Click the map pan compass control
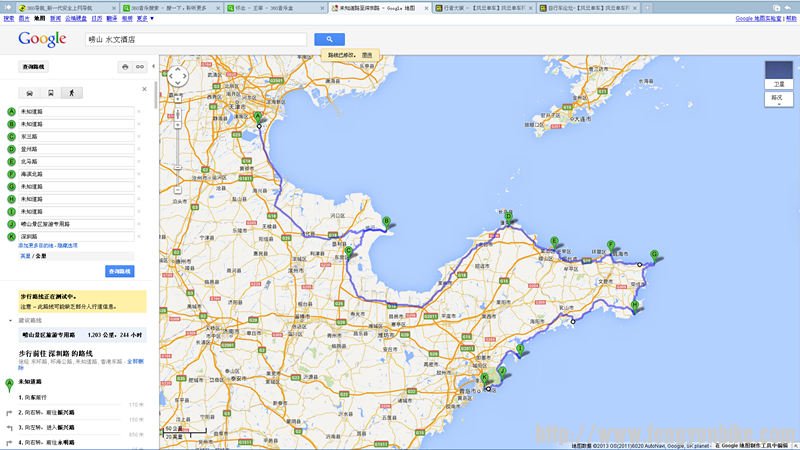 (177, 76)
